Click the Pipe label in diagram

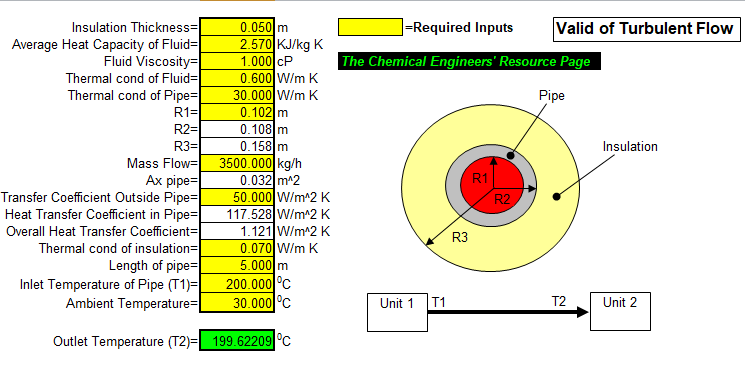click(552, 95)
